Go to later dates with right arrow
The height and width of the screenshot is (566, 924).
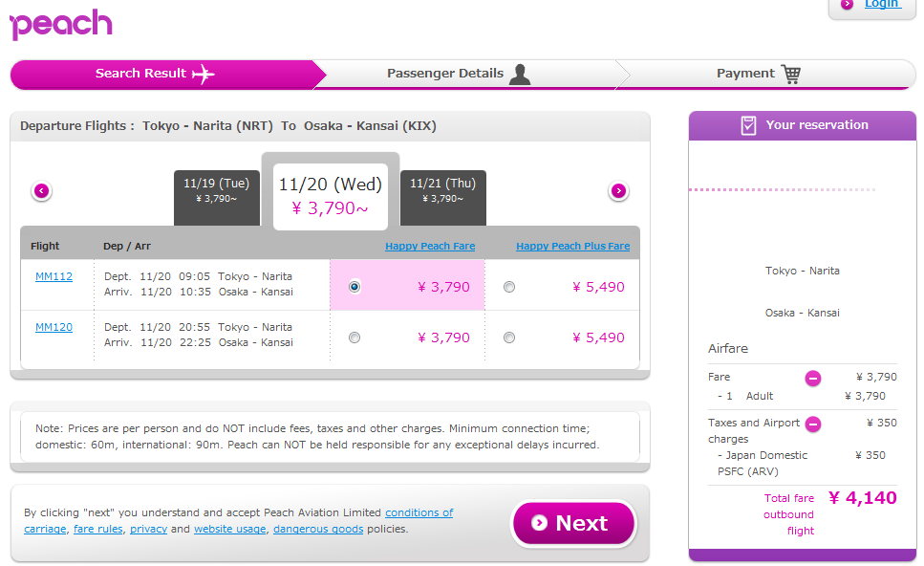tap(618, 191)
